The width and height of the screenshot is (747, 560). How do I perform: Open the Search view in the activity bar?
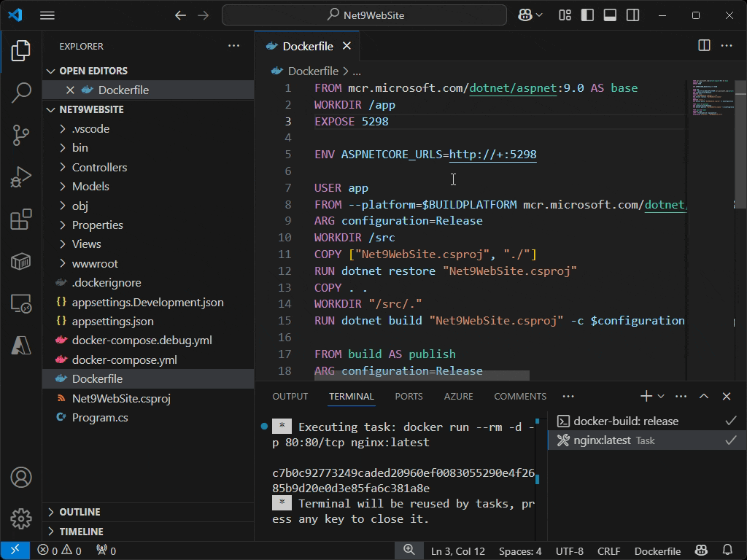tap(20, 93)
